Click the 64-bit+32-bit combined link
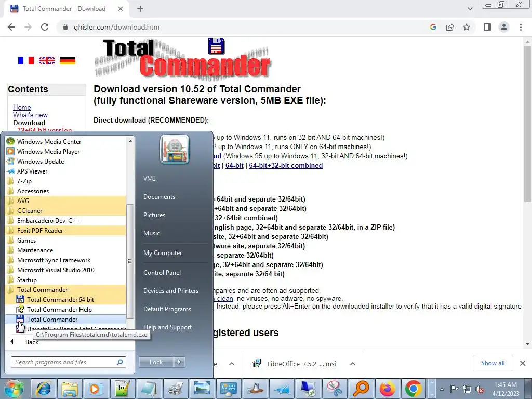This screenshot has width=532, height=399. click(286, 166)
